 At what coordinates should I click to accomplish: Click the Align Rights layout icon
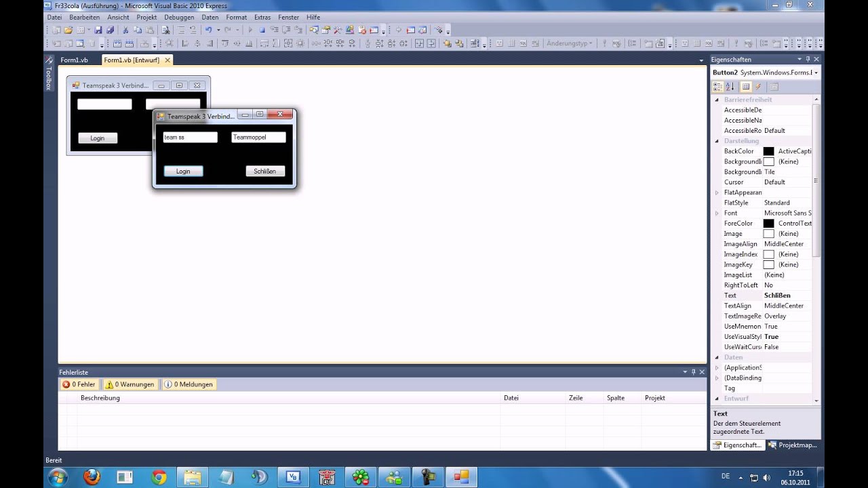pyautogui.click(x=210, y=43)
